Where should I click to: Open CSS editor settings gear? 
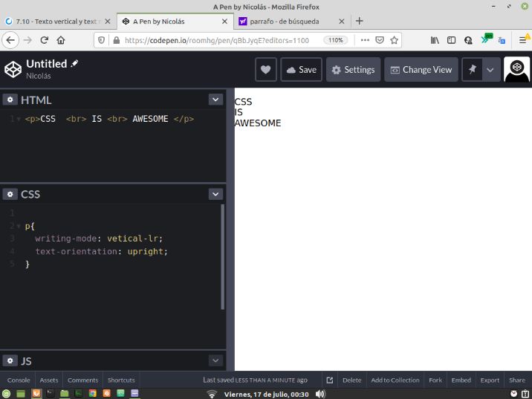(10, 194)
